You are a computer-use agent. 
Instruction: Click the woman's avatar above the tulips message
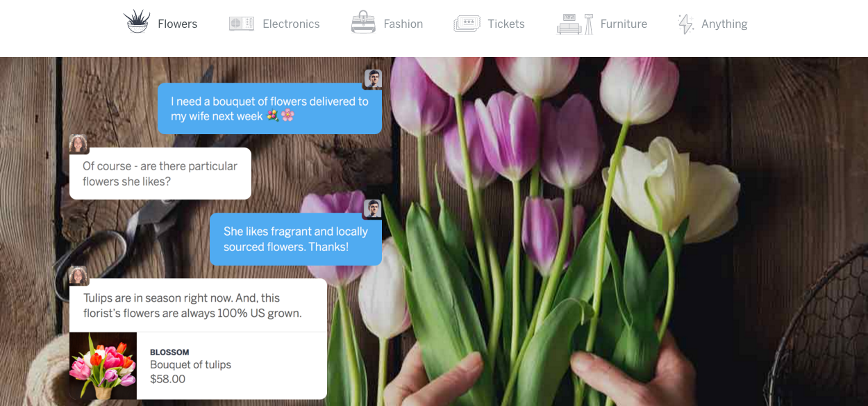78,275
